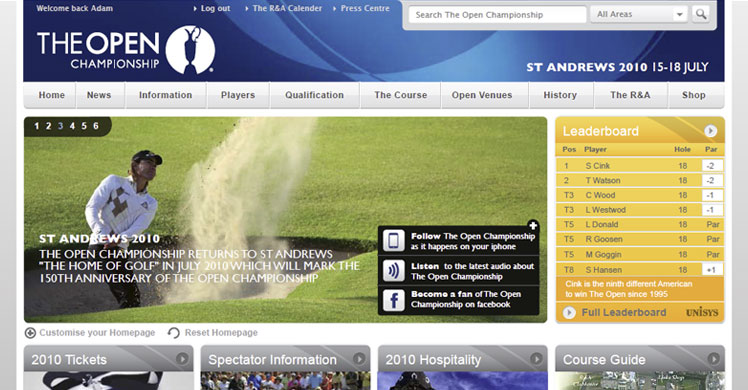Viewport: 748px width, 390px height.
Task: Click the 2010 Hospitality arrow icon
Action: coord(536,359)
